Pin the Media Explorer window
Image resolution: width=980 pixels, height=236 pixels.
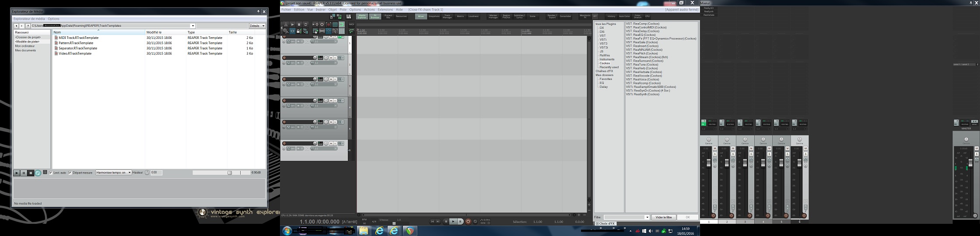(259, 11)
